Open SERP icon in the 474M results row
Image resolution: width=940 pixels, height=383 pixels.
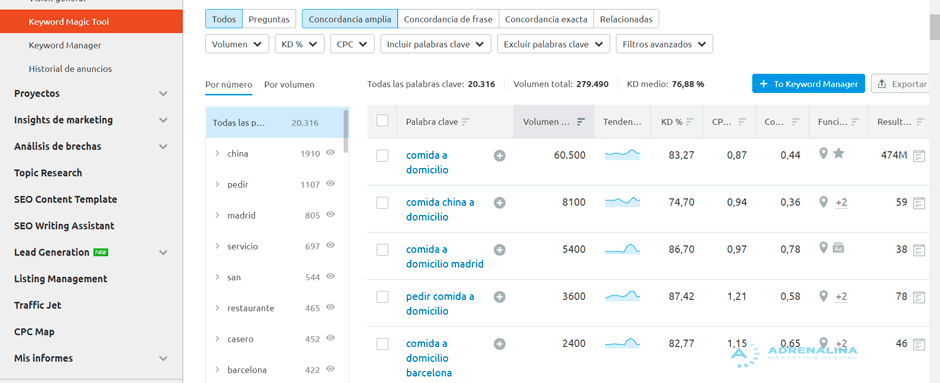pos(918,156)
